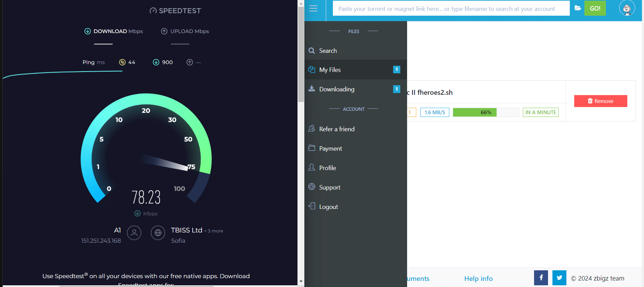The image size is (644, 287).
Task: Click the Speedtest logo
Action: click(x=176, y=11)
